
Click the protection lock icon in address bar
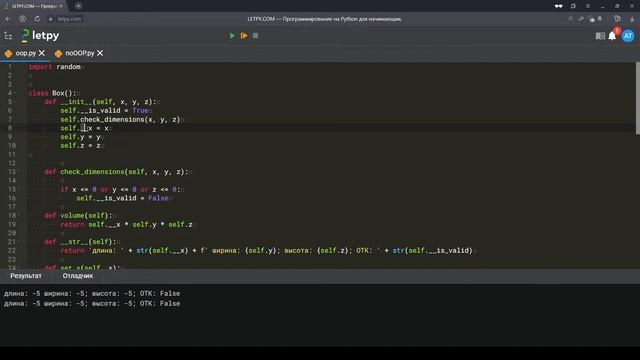click(x=591, y=19)
